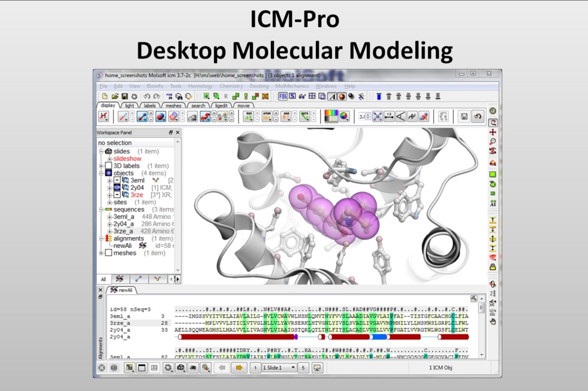Image resolution: width=588 pixels, height=391 pixels.
Task: Switch to the movie tab
Action: click(x=243, y=105)
